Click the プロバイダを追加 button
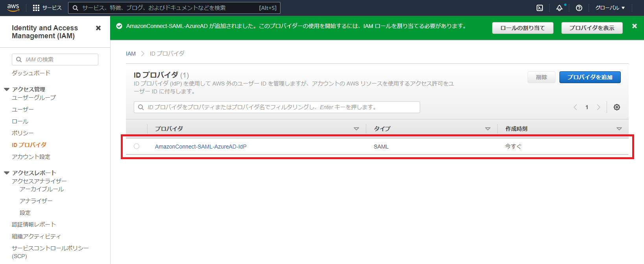The width and height of the screenshot is (644, 264). [x=590, y=77]
